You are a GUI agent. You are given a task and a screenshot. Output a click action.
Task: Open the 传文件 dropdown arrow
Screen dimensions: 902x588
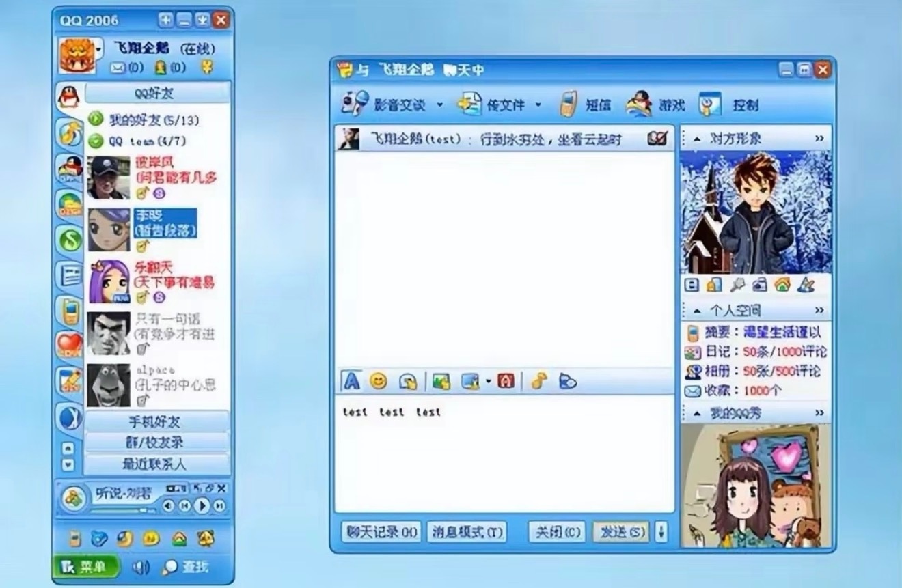point(538,105)
